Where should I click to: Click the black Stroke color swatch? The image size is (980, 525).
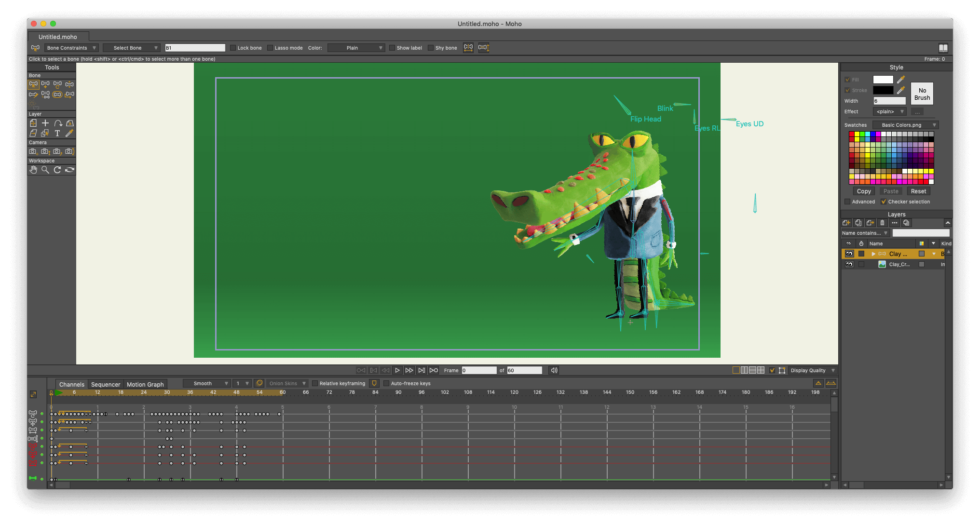point(883,90)
